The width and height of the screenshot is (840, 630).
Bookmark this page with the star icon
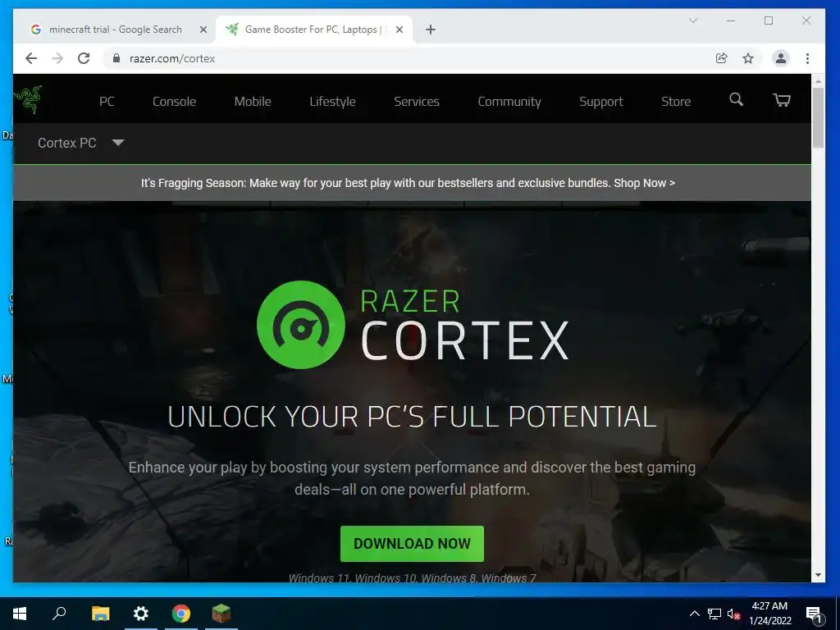tap(748, 58)
